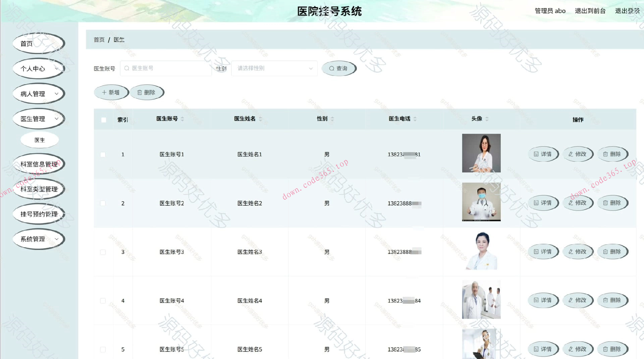This screenshot has height=359, width=644.
Task: Sort the table by 性别 column arrows
Action: [332, 119]
